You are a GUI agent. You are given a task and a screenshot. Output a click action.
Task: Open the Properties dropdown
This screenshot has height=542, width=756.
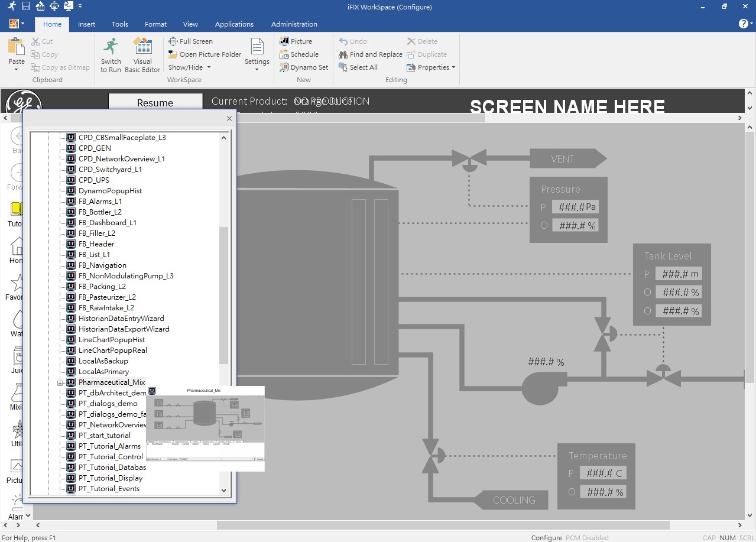431,67
